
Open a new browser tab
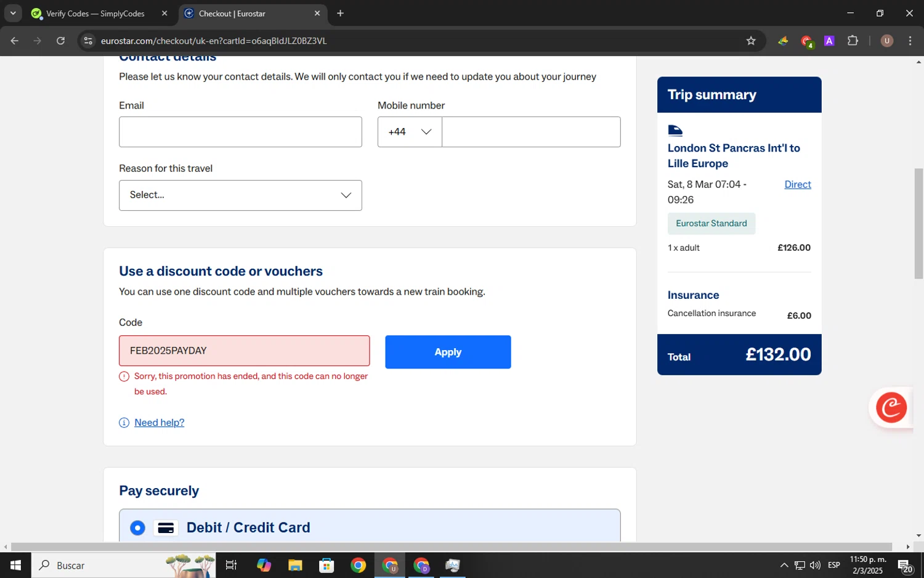click(340, 14)
